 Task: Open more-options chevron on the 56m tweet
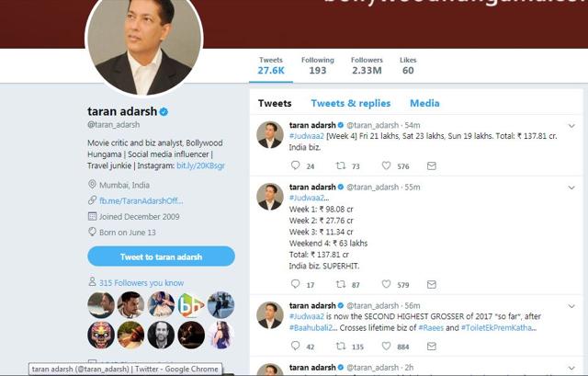(x=571, y=306)
